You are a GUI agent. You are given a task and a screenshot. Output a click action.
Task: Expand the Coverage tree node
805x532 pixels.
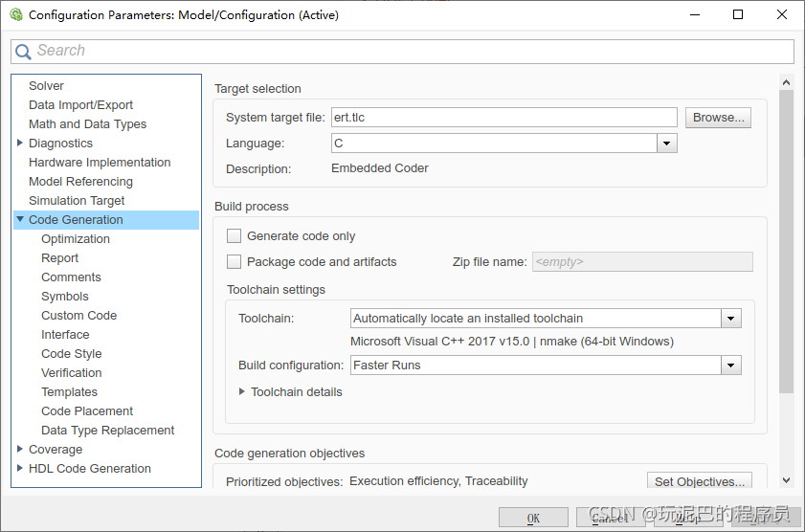pyautogui.click(x=20, y=449)
